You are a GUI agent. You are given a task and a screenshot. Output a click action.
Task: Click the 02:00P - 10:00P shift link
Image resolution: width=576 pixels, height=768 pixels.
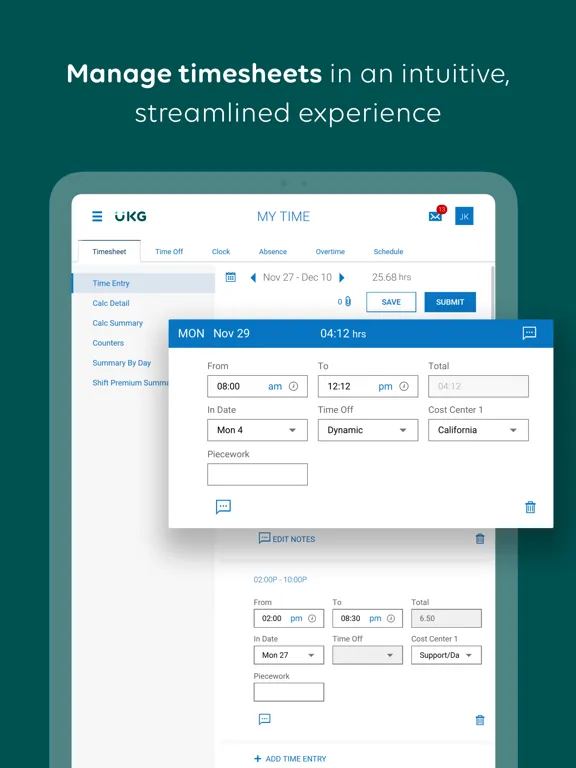coord(280,579)
